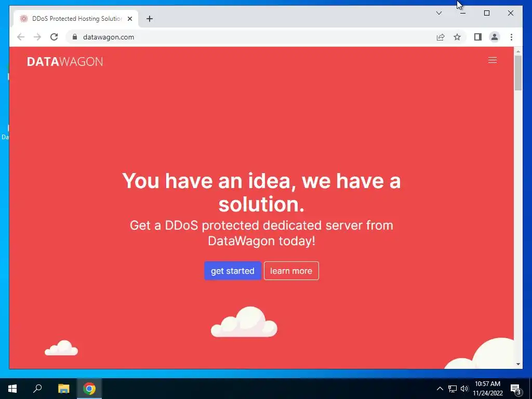Image resolution: width=532 pixels, height=399 pixels.
Task: Click the learn more button
Action: click(291, 271)
